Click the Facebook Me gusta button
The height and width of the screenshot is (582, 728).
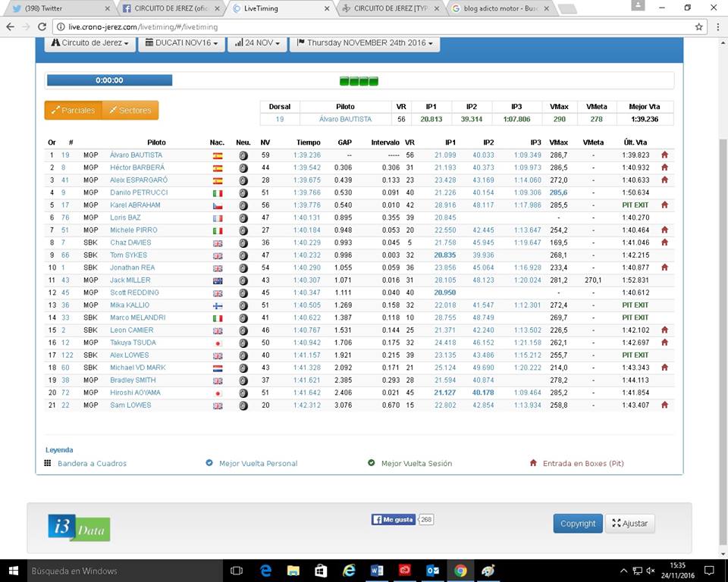tap(393, 519)
